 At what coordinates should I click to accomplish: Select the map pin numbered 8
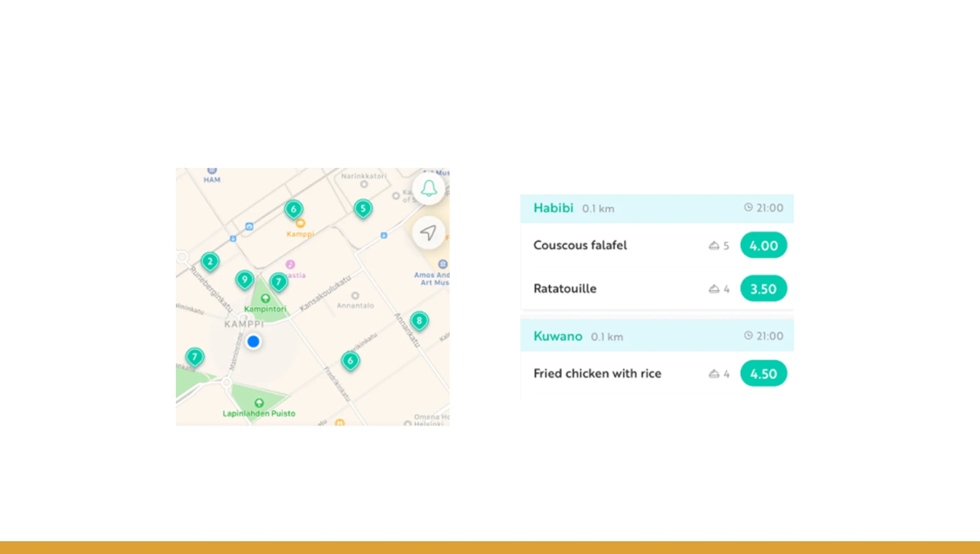click(x=419, y=321)
